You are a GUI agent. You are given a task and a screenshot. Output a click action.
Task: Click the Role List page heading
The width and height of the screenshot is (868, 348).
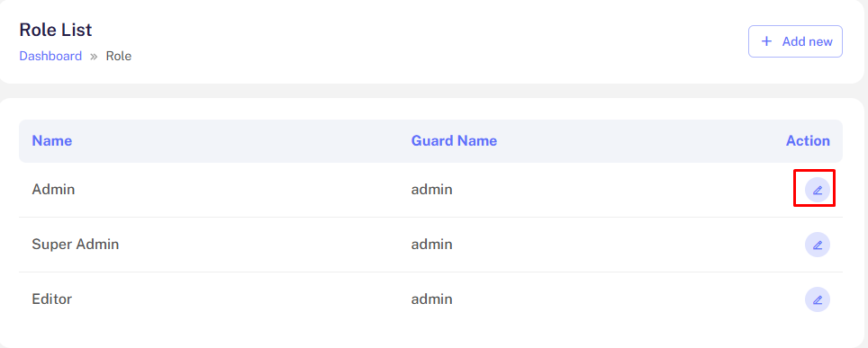[x=55, y=30]
